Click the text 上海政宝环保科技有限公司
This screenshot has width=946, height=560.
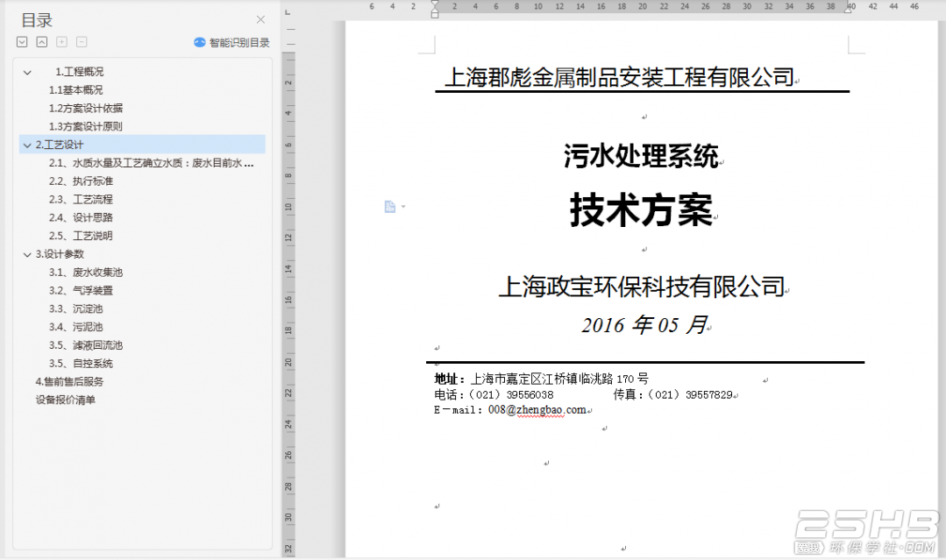pos(641,287)
